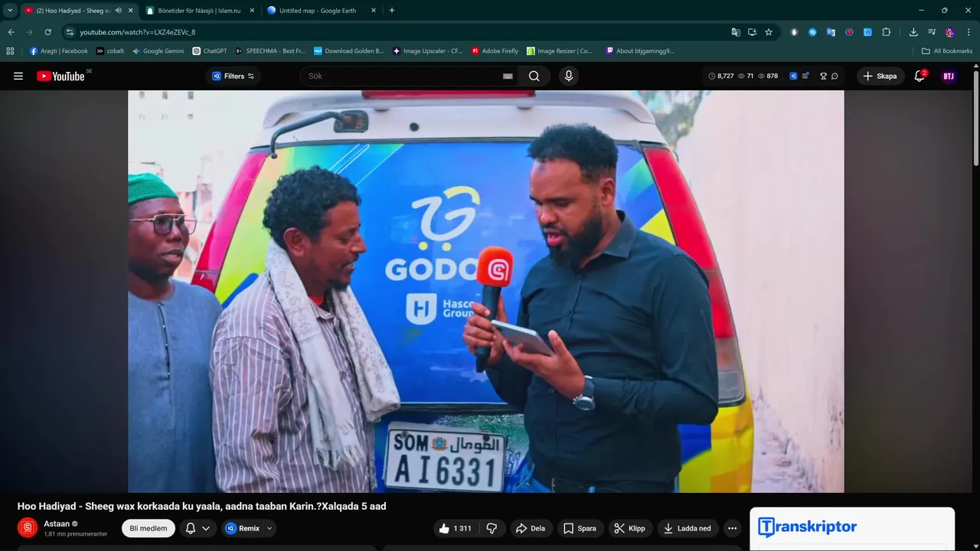The width and height of the screenshot is (980, 551).
Task: Open the chat bubble icon in header
Action: point(835,76)
